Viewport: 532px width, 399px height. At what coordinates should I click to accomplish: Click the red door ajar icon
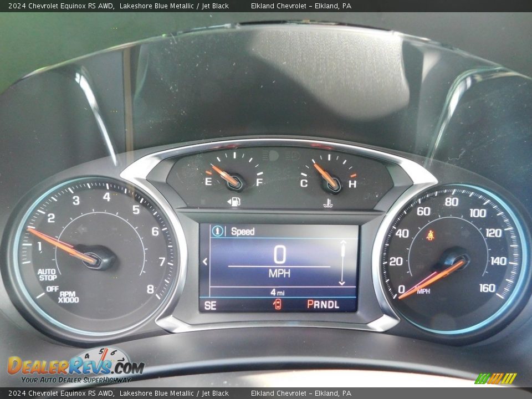[x=277, y=304]
